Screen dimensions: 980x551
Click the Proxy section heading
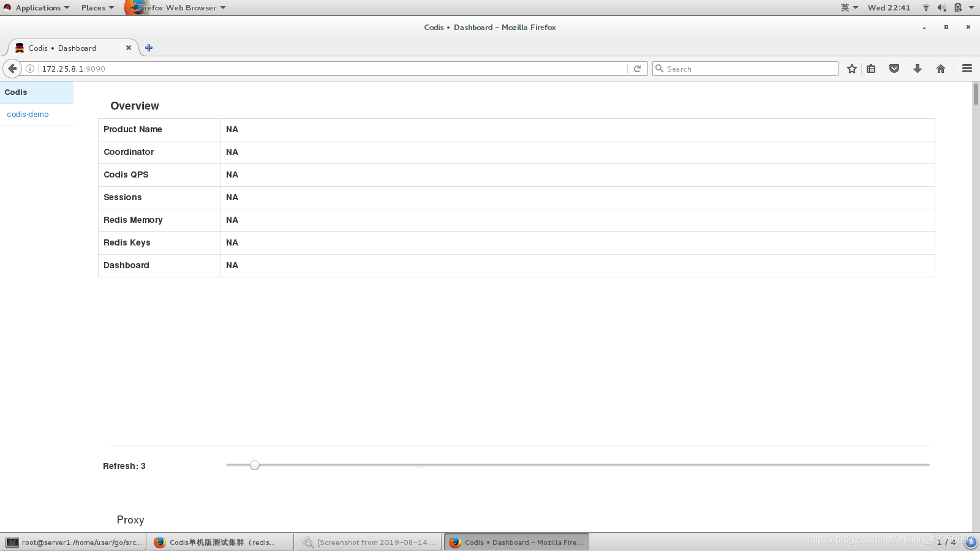coord(130,520)
